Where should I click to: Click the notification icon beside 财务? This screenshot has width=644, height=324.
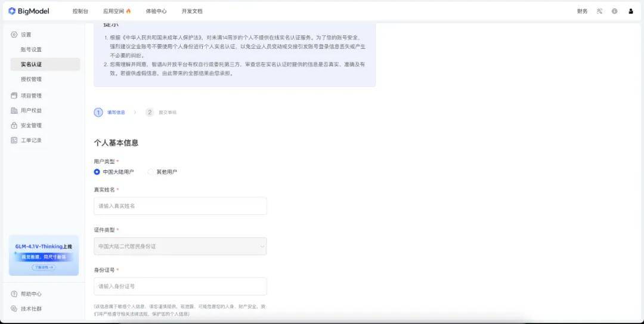coord(599,11)
